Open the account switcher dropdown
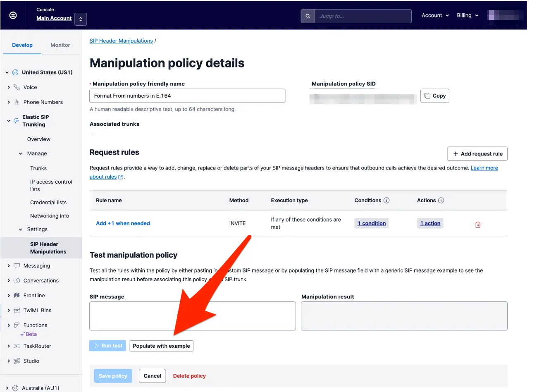 click(x=81, y=19)
